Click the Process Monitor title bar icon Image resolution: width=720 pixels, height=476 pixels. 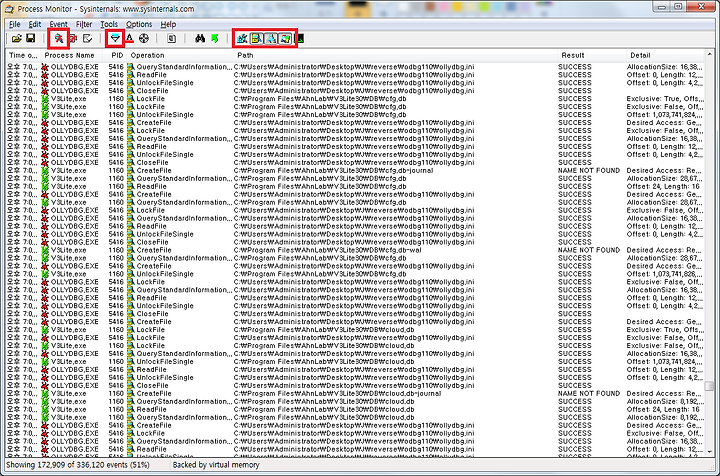click(9, 9)
